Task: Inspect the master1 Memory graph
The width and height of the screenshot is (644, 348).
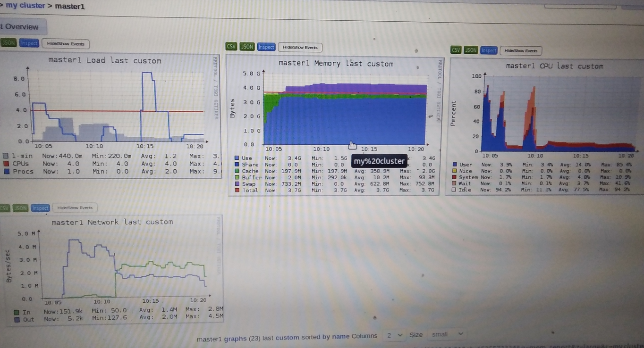Action: click(266, 47)
